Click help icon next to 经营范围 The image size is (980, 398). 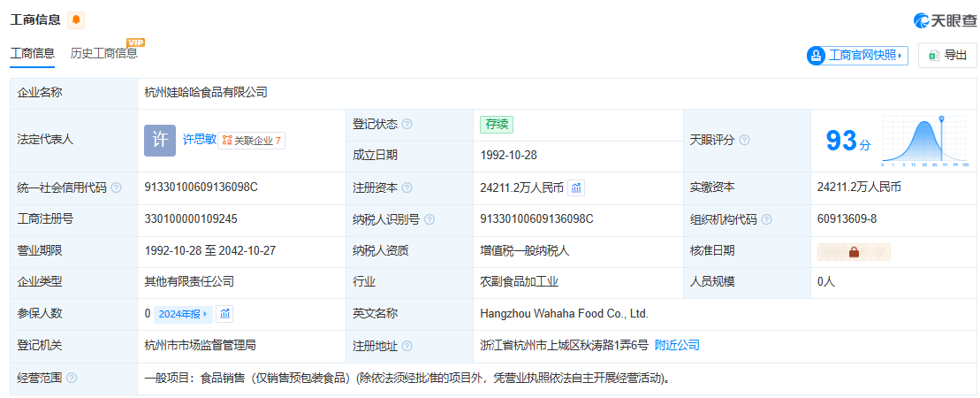click(72, 378)
